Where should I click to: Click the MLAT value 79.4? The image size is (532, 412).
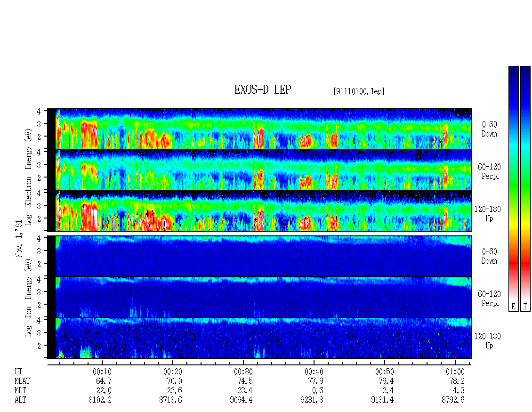(x=386, y=381)
